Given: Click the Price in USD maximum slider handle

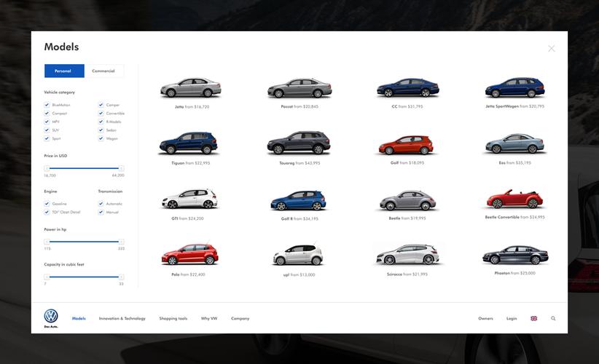Looking at the screenshot, I should (x=121, y=168).
